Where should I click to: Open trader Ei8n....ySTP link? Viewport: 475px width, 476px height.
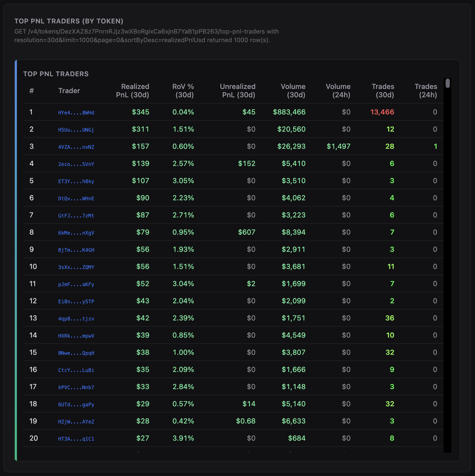(76, 301)
